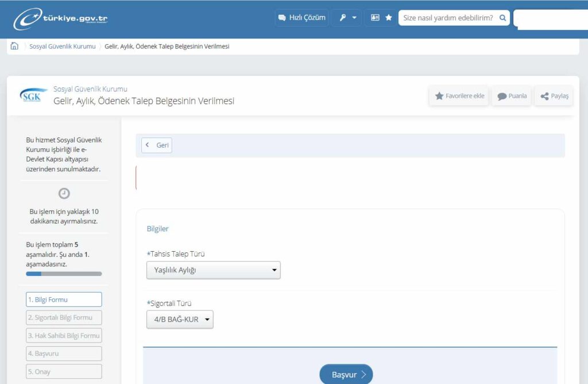The image size is (588, 384).
Task: Expand the Sigortalı Türü dropdown
Action: coord(180,320)
